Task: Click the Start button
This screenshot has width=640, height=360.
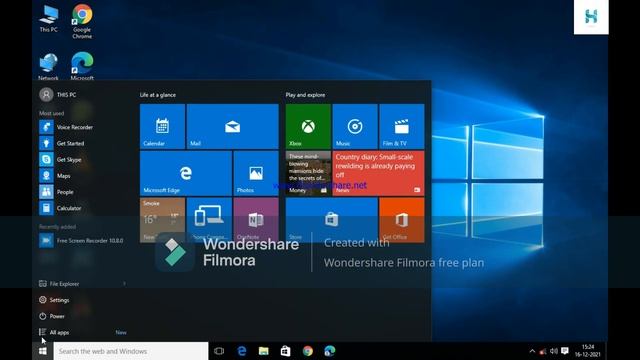Action: click(x=42, y=351)
